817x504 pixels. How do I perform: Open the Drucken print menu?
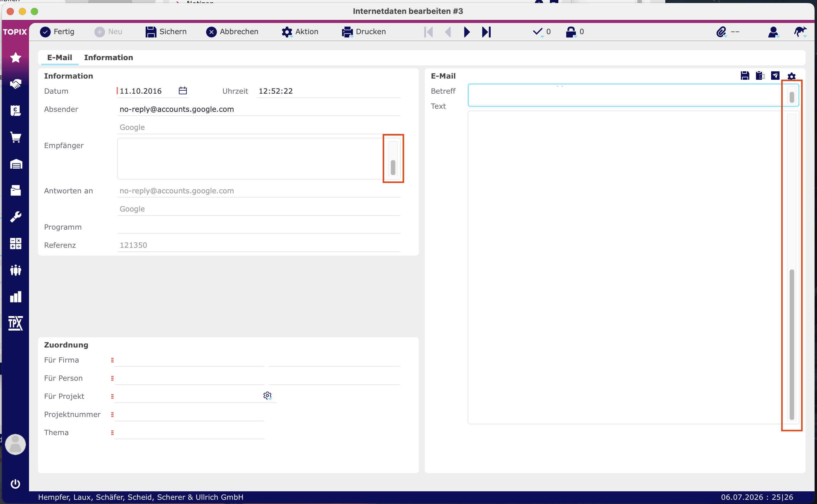[364, 32]
